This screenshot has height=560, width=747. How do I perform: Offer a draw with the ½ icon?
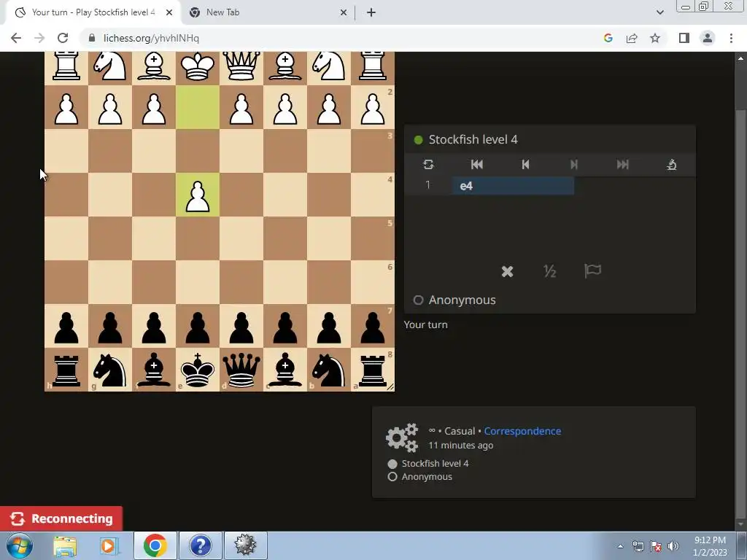(550, 271)
